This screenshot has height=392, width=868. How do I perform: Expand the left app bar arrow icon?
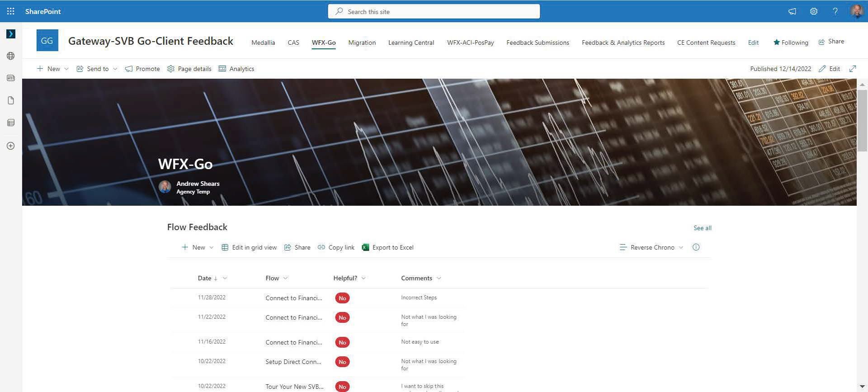[x=11, y=34]
